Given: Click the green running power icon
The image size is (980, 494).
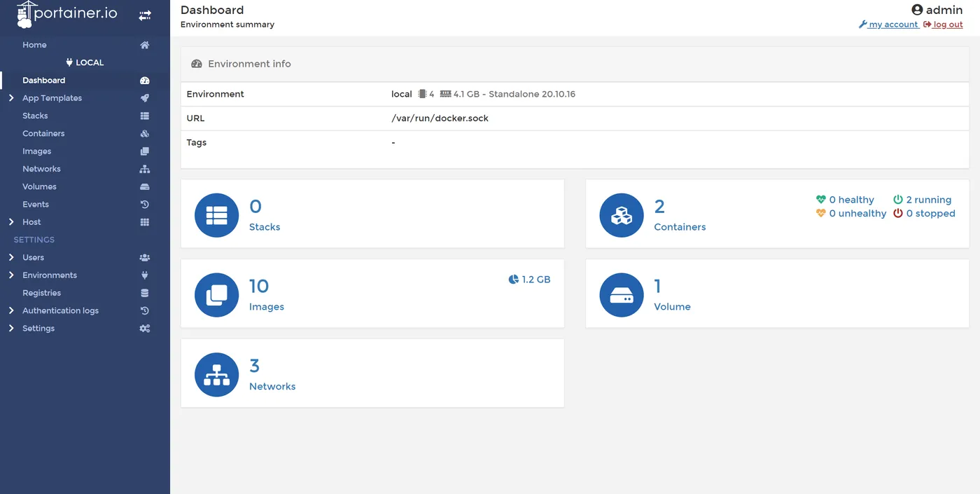Looking at the screenshot, I should click(x=898, y=200).
